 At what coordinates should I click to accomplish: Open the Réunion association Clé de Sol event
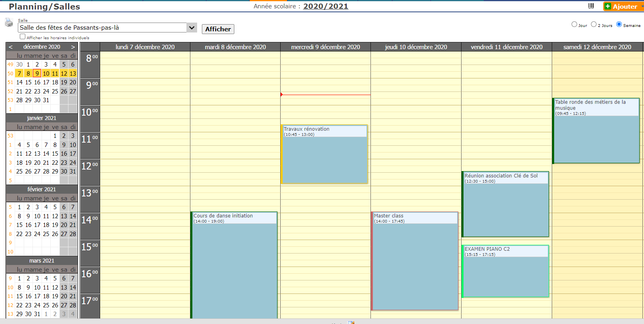click(x=505, y=204)
